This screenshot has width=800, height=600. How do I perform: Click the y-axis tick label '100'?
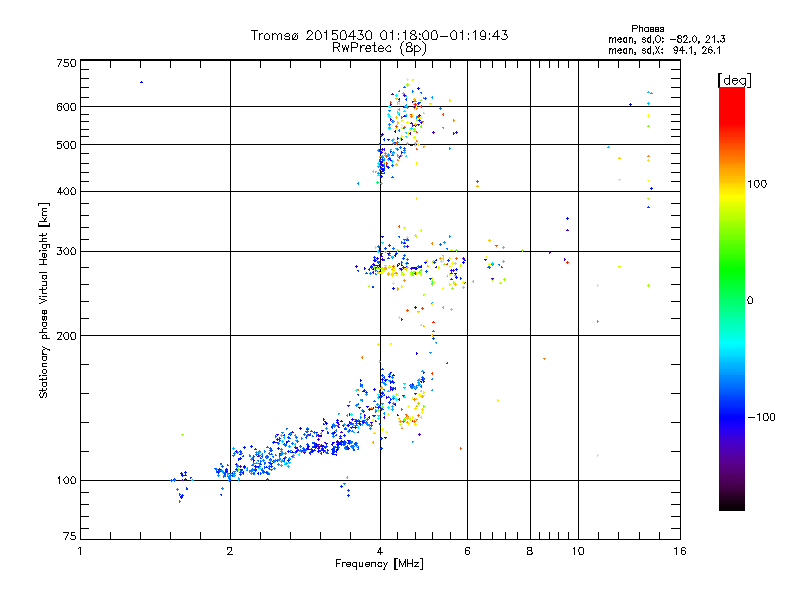(66, 480)
